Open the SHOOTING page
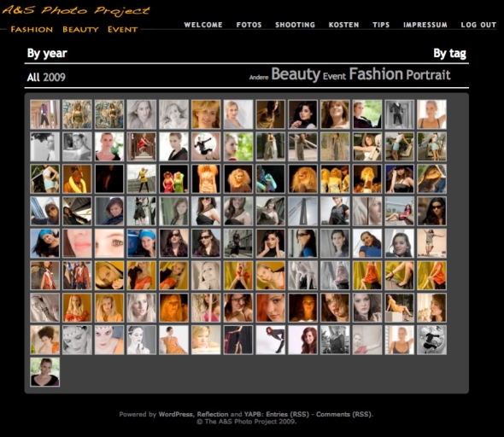 (x=295, y=25)
